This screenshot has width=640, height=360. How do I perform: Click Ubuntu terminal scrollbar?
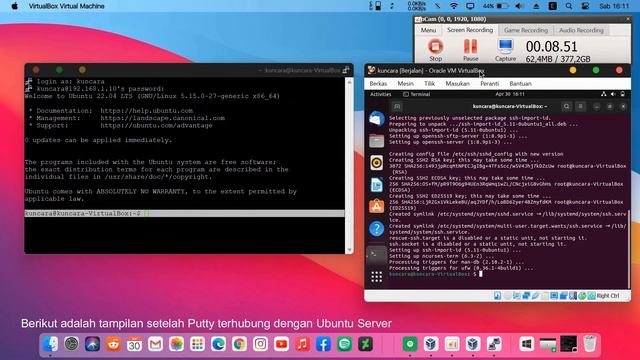629,249
